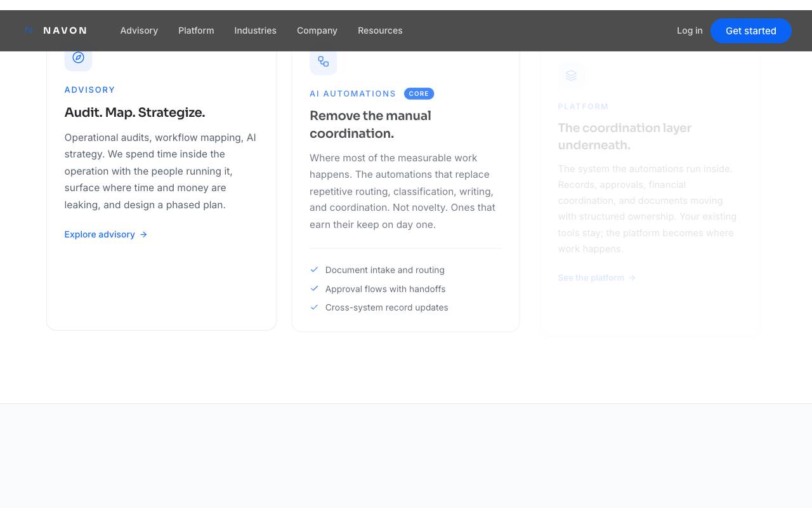This screenshot has width=812, height=508.
Task: Click the AI AUTOMATIONS section label
Action: pyautogui.click(x=353, y=93)
